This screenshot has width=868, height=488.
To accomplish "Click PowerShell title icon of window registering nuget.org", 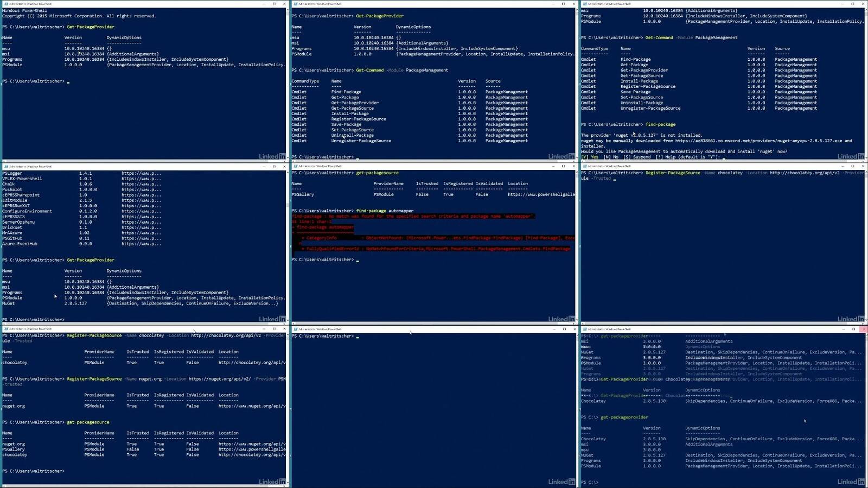I will [x=6, y=329].
